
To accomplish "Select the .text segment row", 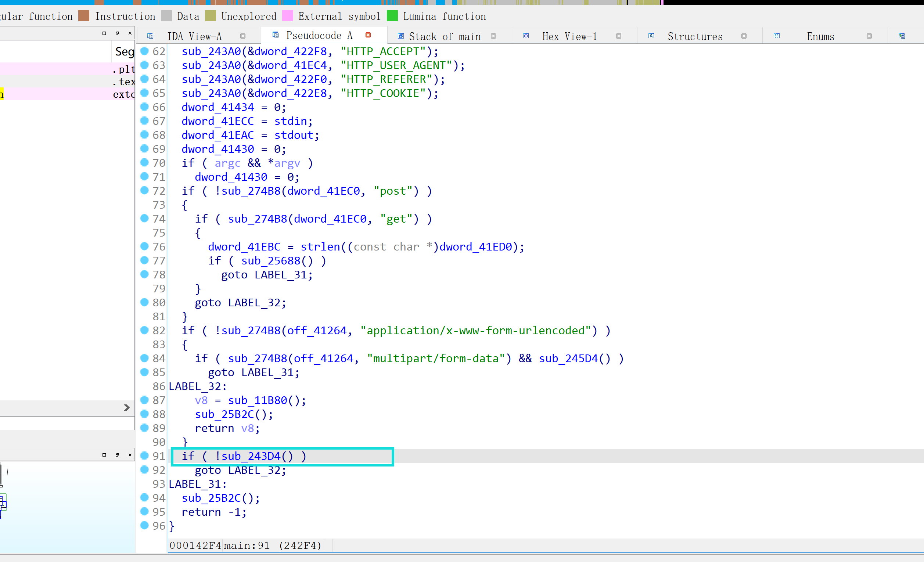I will point(68,81).
